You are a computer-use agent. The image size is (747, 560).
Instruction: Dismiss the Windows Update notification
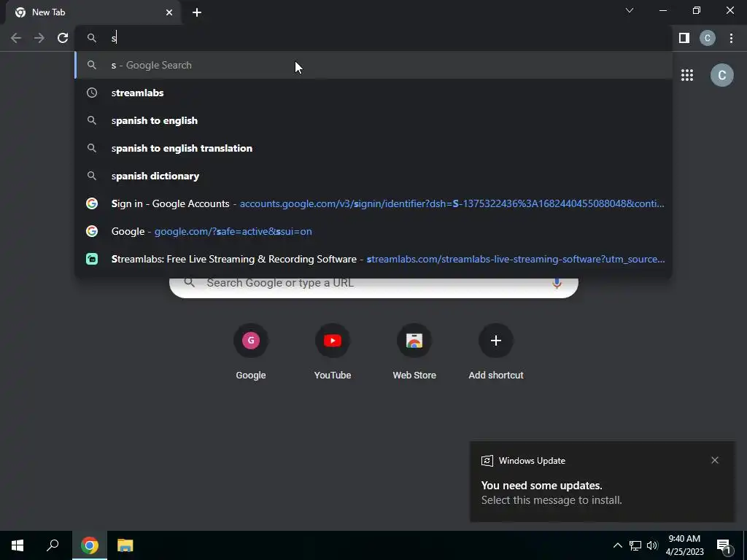click(x=715, y=460)
